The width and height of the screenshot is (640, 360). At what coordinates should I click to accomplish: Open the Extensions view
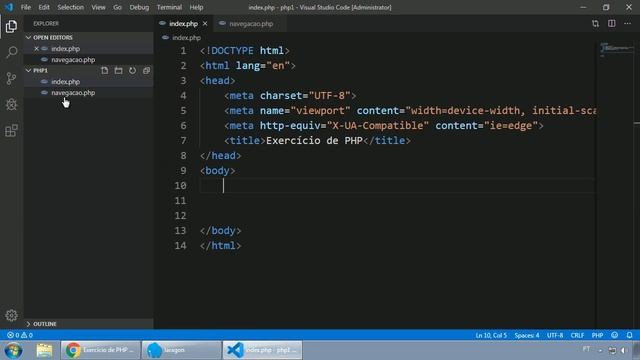pos(11,131)
